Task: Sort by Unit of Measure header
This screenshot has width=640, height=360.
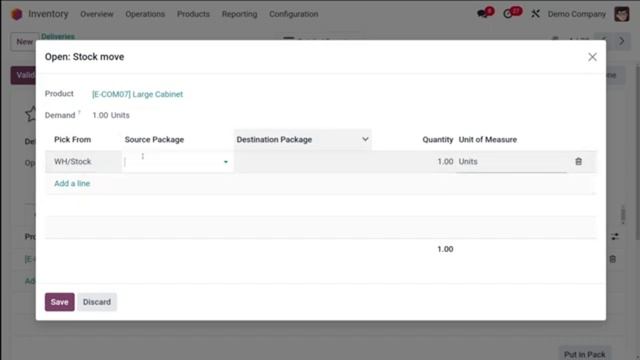Action: [x=488, y=140]
